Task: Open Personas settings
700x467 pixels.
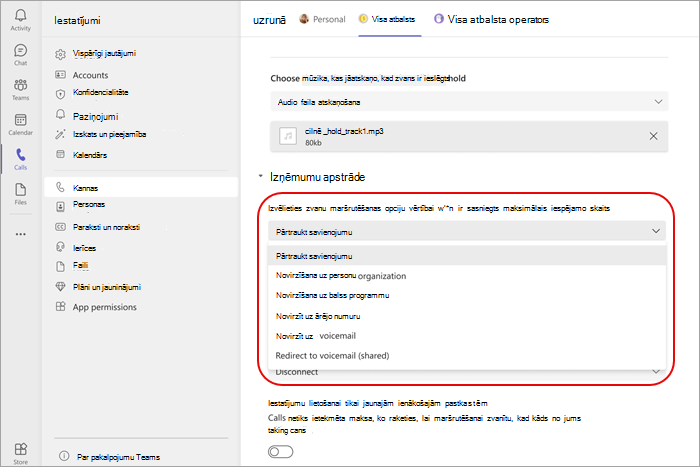Action: [x=89, y=204]
